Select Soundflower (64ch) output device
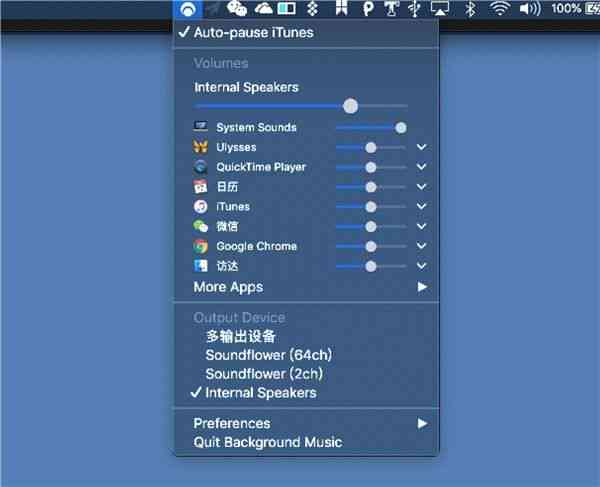600x487 pixels. point(306,355)
